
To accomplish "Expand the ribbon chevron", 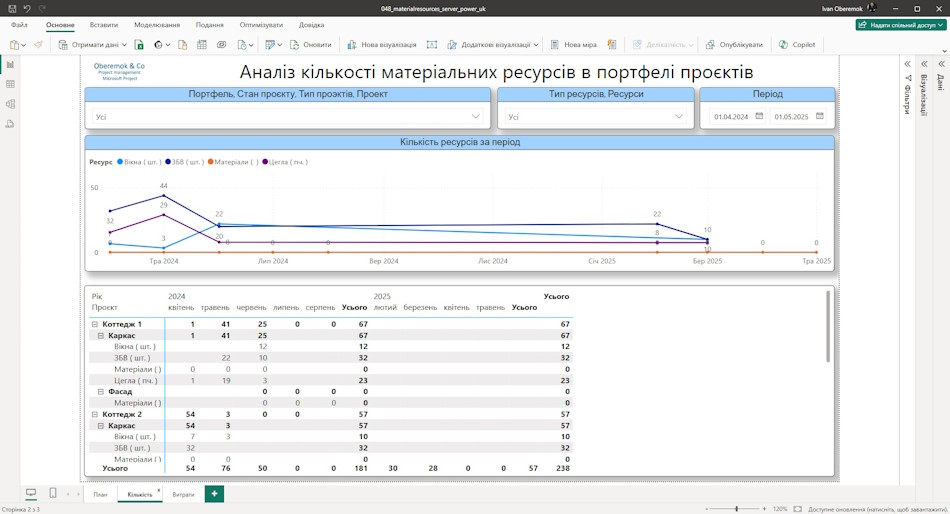I will pos(944,52).
